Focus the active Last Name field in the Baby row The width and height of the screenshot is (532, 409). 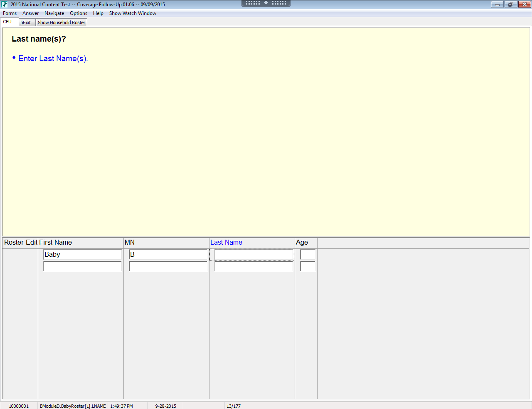[254, 255]
